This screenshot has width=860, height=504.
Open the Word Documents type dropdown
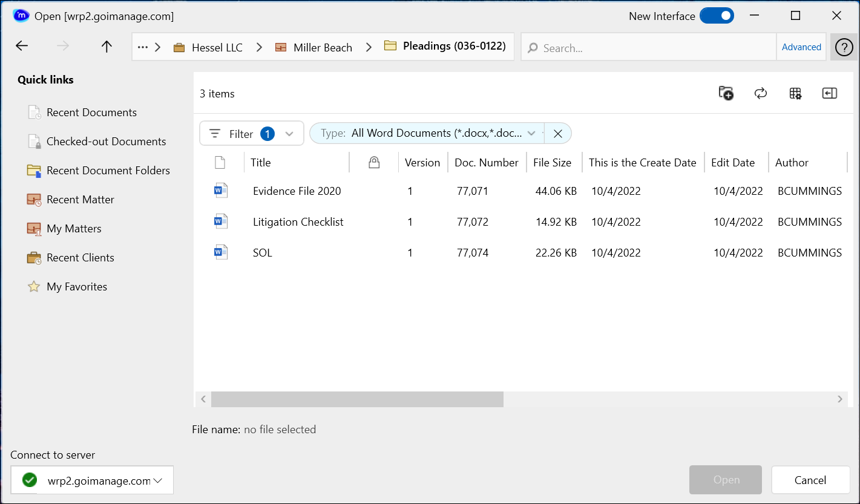click(x=531, y=133)
